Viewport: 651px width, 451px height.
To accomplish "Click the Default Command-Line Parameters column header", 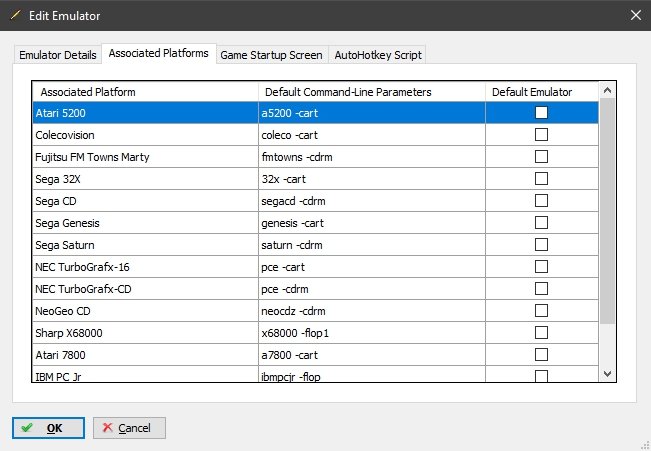I will coord(372,92).
